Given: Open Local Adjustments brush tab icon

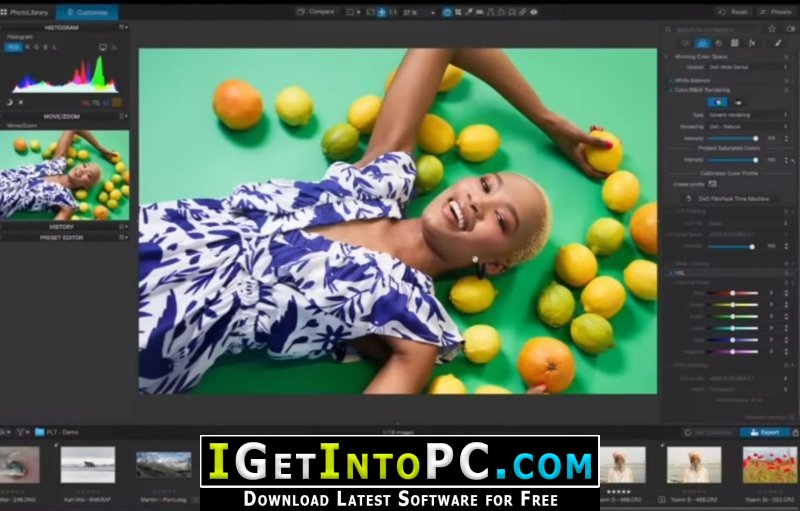Looking at the screenshot, I should (x=778, y=43).
